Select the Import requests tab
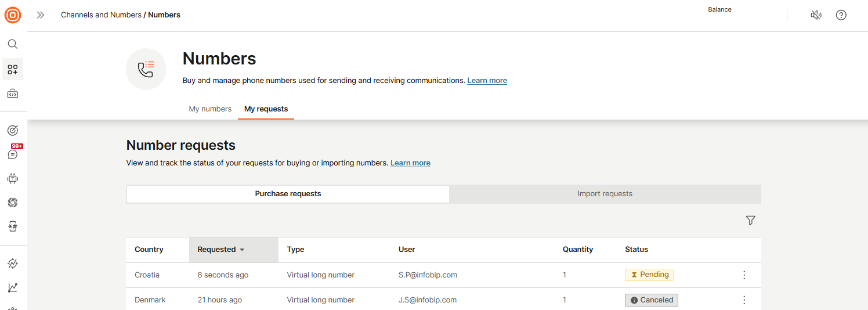Screen dimensions: 868x310 tap(605, 194)
